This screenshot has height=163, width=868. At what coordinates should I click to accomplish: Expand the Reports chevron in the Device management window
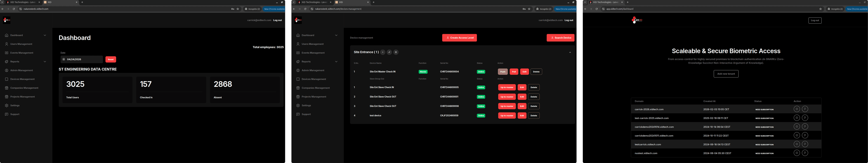tap(336, 62)
